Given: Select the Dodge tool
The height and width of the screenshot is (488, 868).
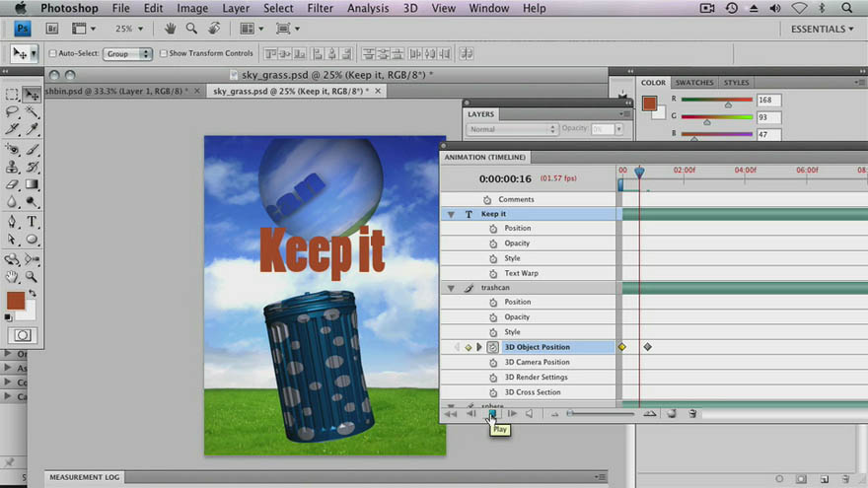Looking at the screenshot, I should (32, 202).
